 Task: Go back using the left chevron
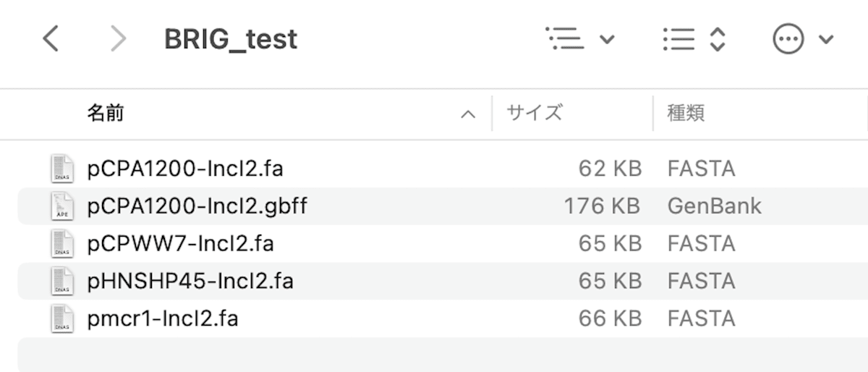50,39
